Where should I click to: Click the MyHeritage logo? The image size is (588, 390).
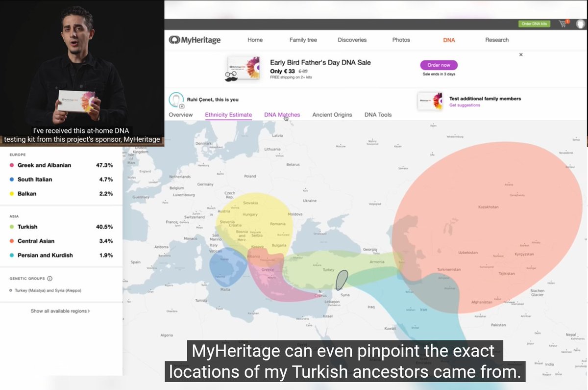[195, 40]
